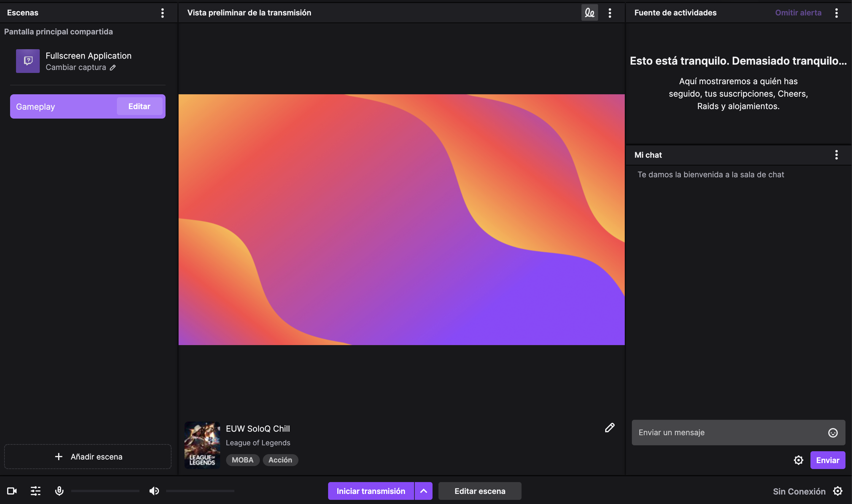Click the Editar escena button

tap(479, 491)
